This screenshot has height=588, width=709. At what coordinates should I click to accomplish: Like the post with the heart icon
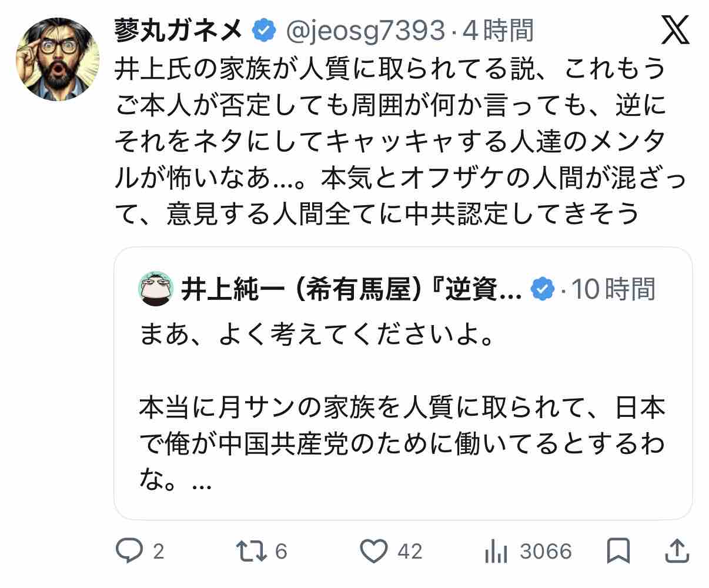coord(374,551)
